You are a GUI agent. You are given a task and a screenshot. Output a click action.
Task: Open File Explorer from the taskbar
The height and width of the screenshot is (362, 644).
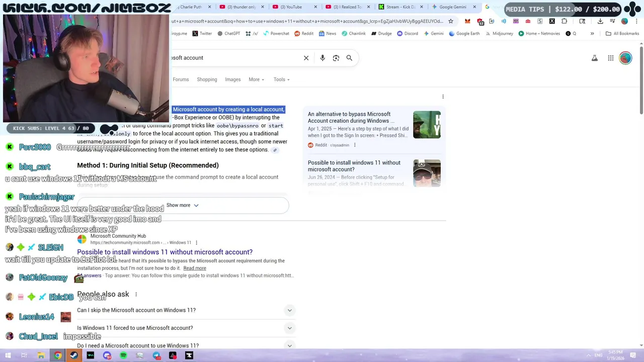41,355
